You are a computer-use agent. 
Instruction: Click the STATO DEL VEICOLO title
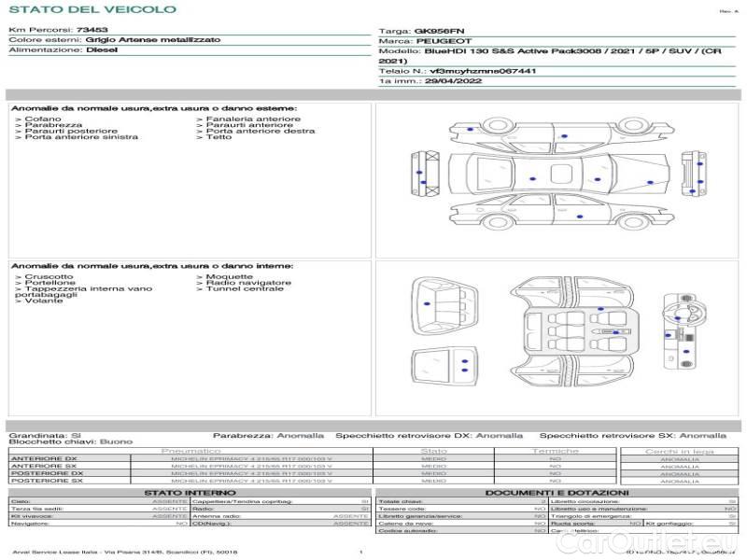(x=92, y=9)
